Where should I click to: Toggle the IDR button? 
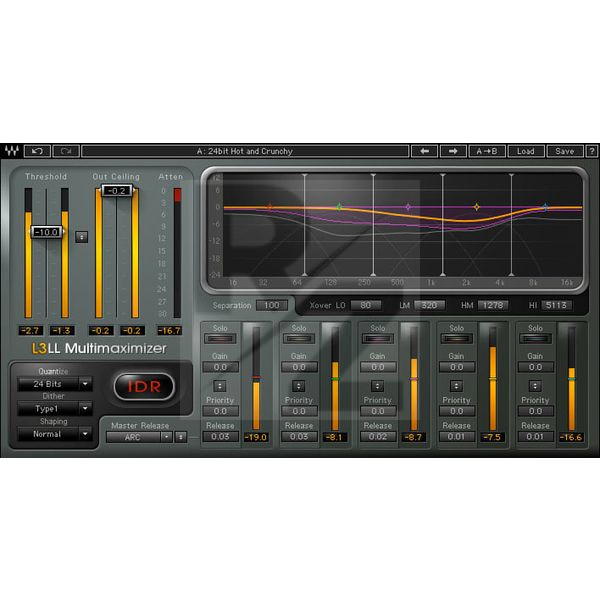point(144,386)
